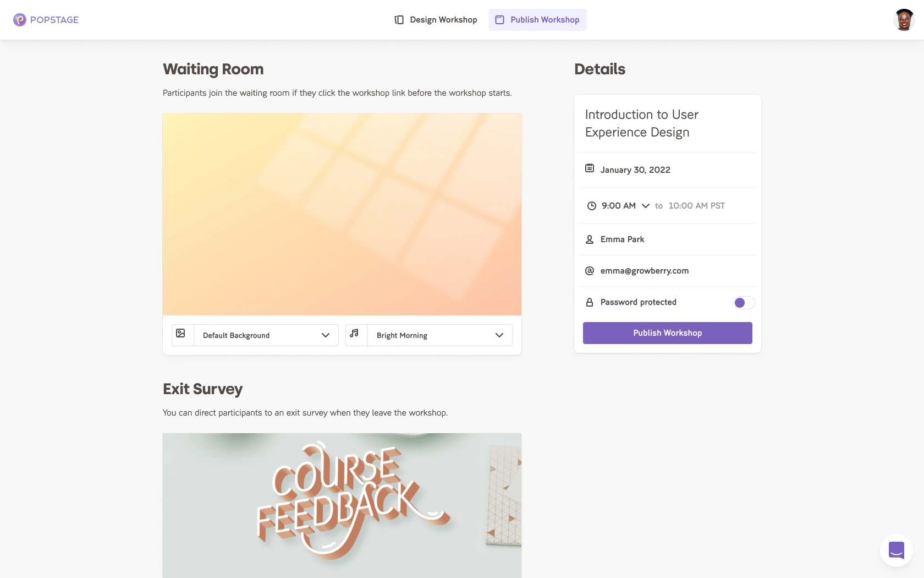Viewport: 924px width, 578px height.
Task: Click the Popstage logo icon
Action: pos(20,20)
